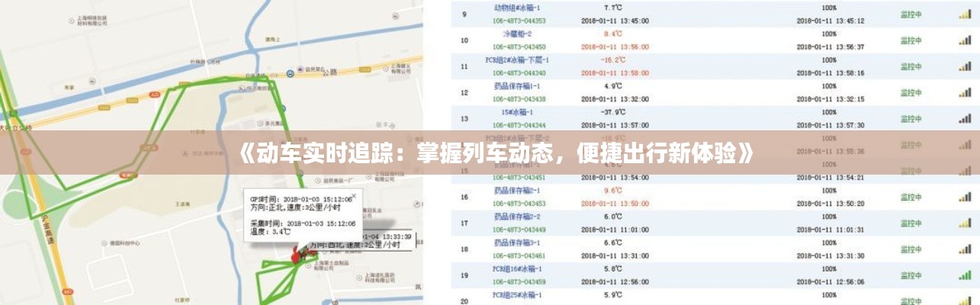This screenshot has width=980, height=305.
Task: Open device 药品保存箱3-1
Action: [x=517, y=242]
